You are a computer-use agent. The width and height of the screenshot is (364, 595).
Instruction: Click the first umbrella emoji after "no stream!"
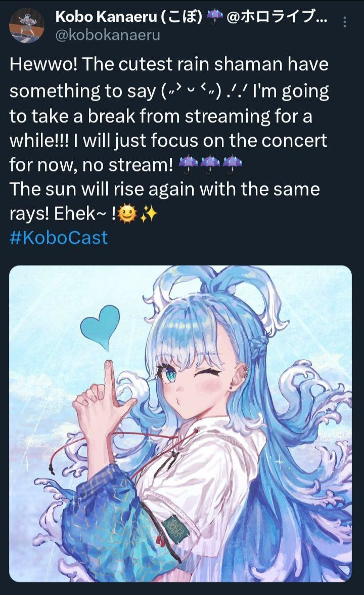tap(188, 165)
